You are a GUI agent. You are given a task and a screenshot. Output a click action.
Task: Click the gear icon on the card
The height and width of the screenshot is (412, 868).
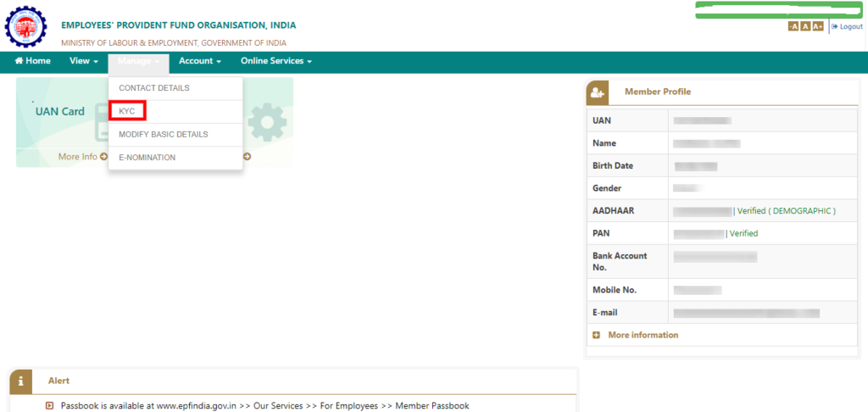pyautogui.click(x=267, y=121)
